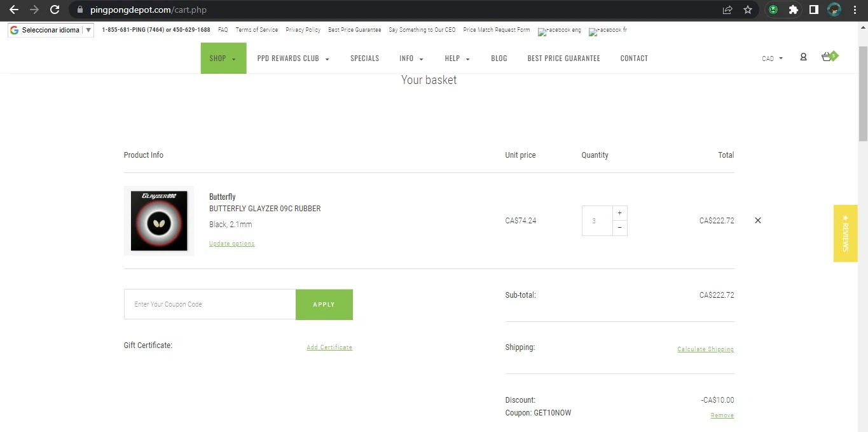Click the page vertical scrollbar
Image resolution: width=868 pixels, height=432 pixels.
click(863, 94)
